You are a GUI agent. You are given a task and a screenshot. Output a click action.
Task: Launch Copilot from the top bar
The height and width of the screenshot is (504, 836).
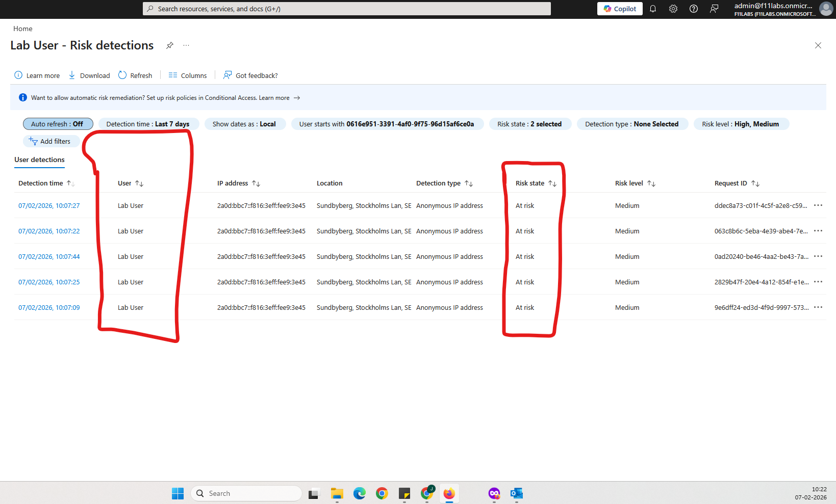pyautogui.click(x=619, y=9)
